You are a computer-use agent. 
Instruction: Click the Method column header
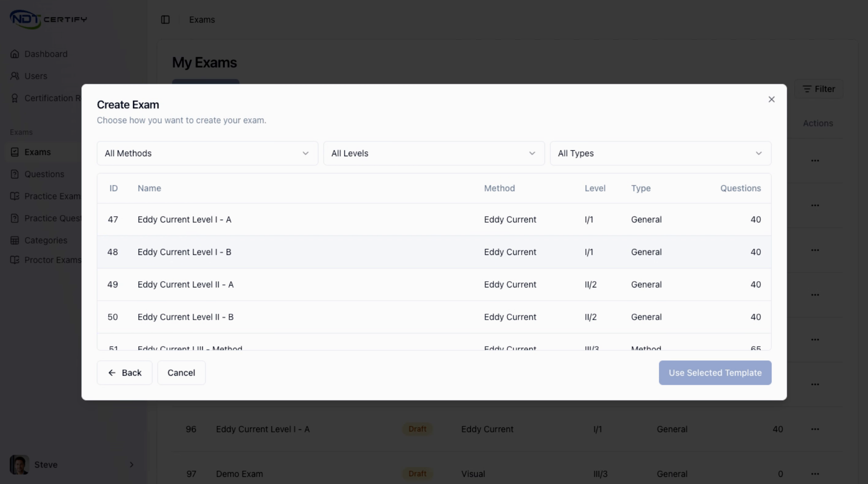tap(499, 188)
